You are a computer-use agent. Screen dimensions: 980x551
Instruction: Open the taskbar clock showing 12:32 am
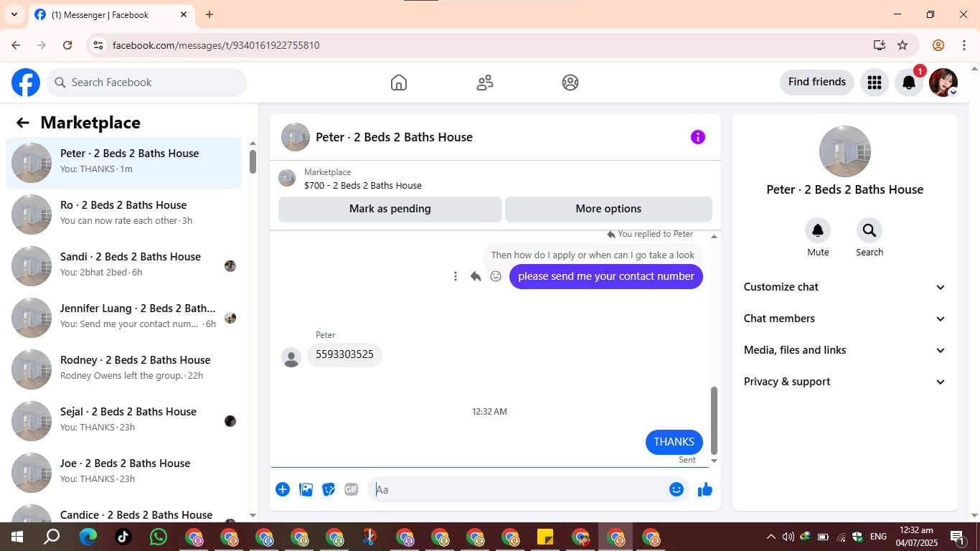[916, 536]
